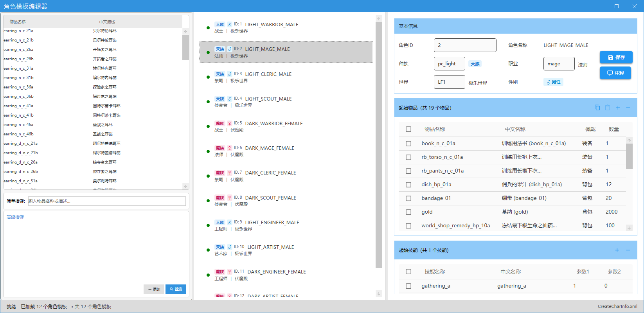Select the DARK_MAGE_FEMALE template
644x313 pixels.
coord(270,148)
